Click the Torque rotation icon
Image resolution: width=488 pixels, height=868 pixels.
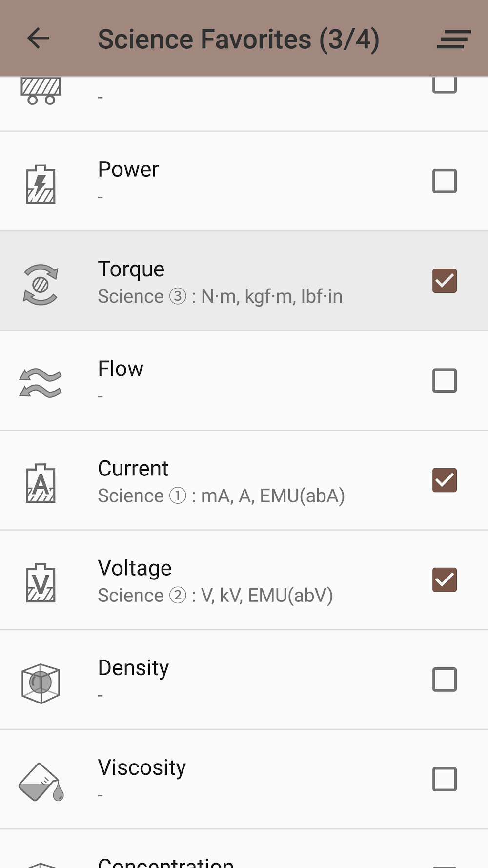[x=41, y=284]
